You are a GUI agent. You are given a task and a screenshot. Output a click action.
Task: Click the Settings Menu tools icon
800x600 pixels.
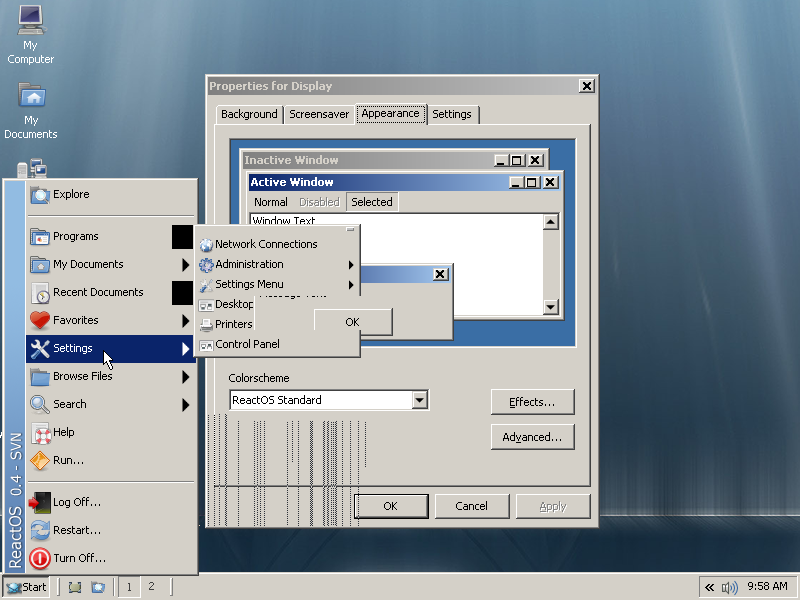tap(206, 285)
